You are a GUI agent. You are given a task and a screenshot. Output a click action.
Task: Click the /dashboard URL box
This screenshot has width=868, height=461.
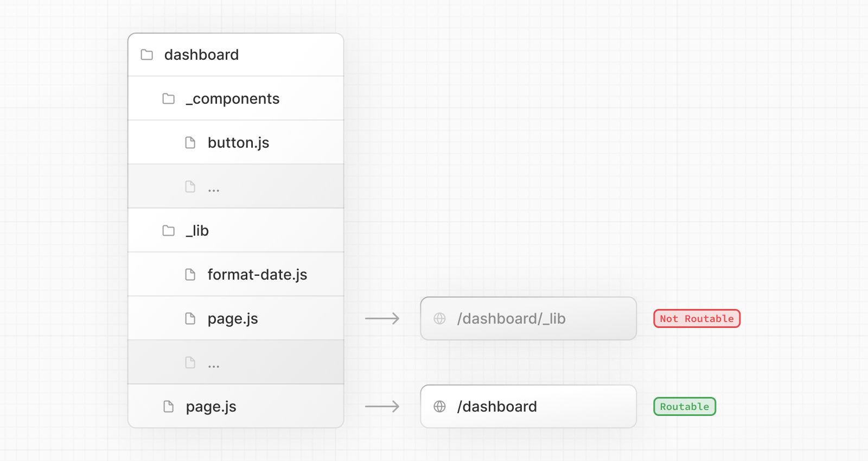click(528, 407)
